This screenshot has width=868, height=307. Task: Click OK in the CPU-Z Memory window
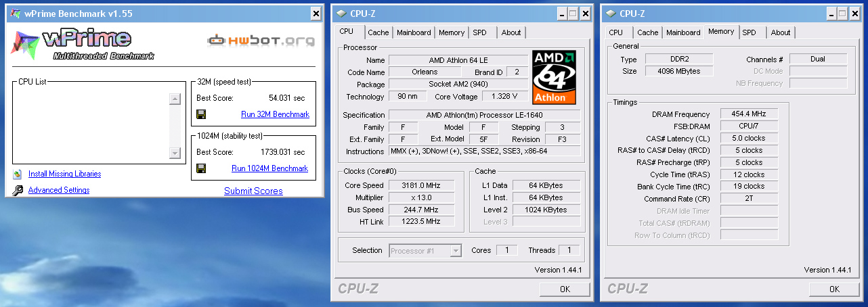click(834, 289)
